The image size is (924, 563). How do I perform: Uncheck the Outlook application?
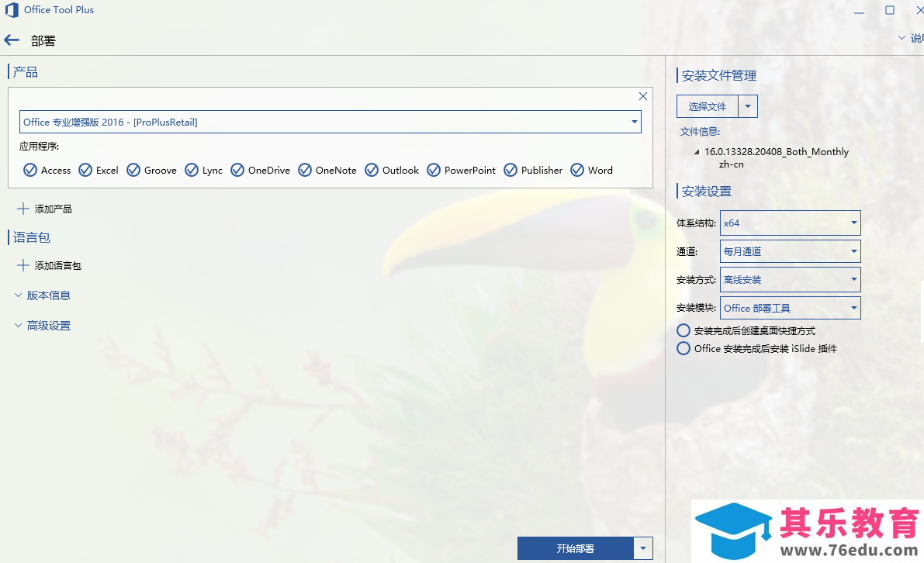tap(372, 170)
